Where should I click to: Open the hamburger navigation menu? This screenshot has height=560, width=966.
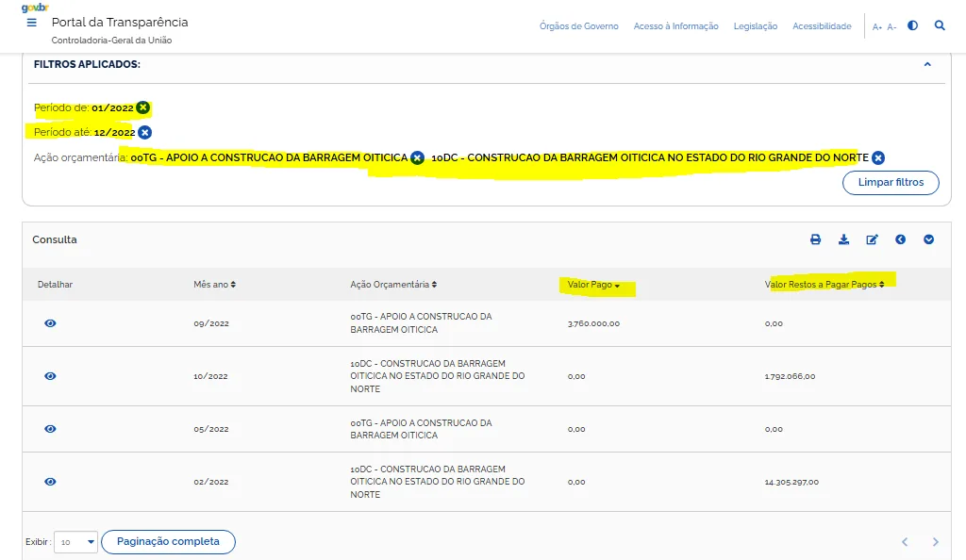pos(31,23)
